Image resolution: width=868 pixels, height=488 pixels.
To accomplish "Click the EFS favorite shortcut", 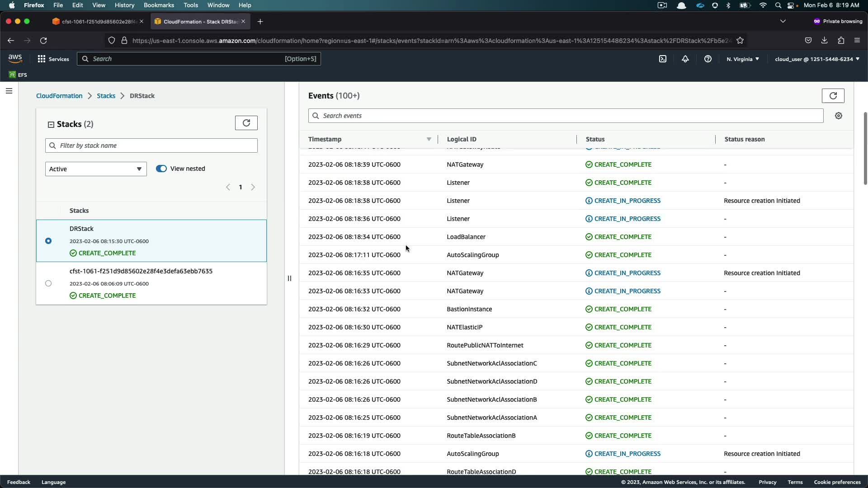I will 18,75.
